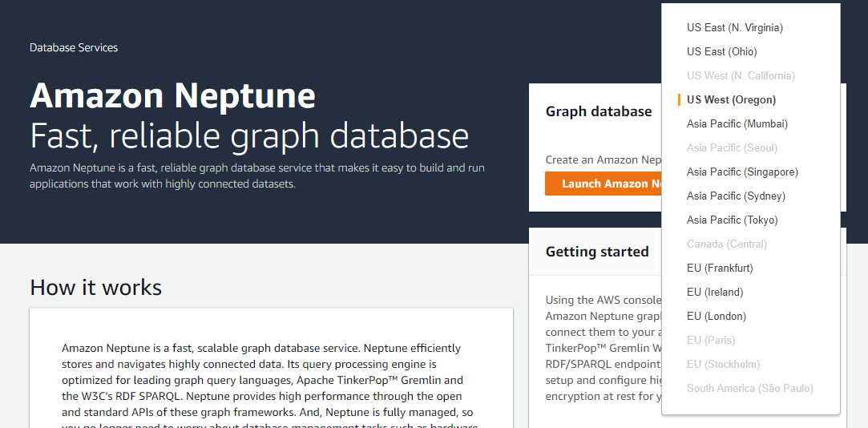Image resolution: width=868 pixels, height=428 pixels.
Task: Open the Database Services breadcrumb
Action: click(x=74, y=47)
